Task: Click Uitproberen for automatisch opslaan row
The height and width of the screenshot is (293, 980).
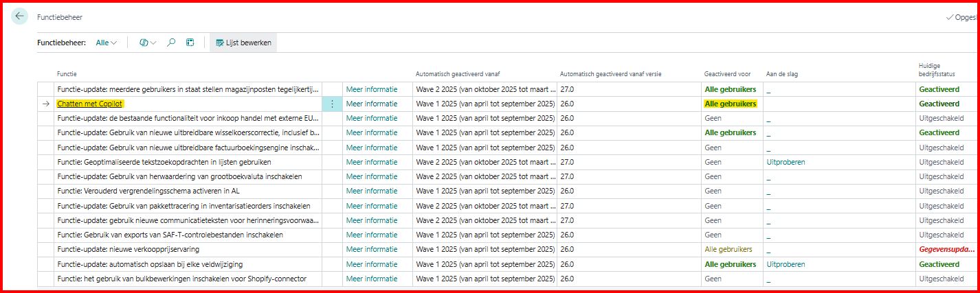Action: pyautogui.click(x=786, y=264)
